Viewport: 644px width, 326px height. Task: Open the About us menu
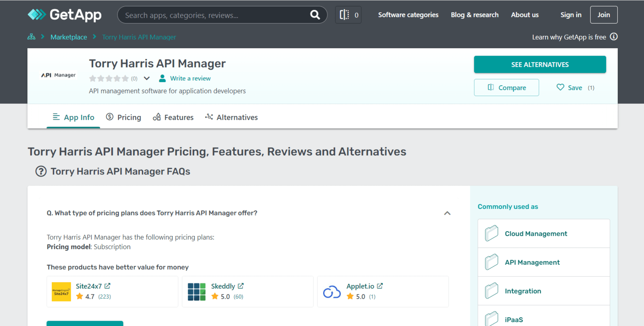(525, 15)
